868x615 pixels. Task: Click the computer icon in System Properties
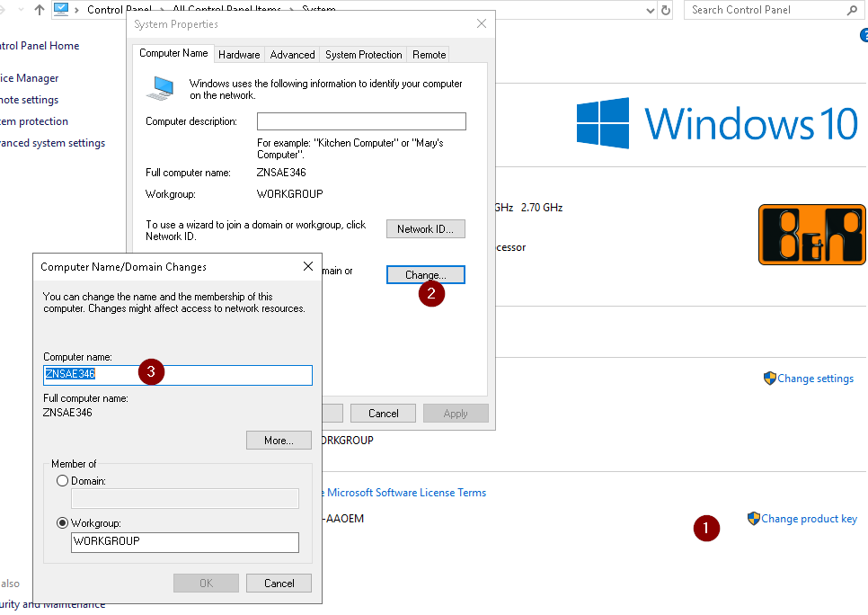point(161,89)
